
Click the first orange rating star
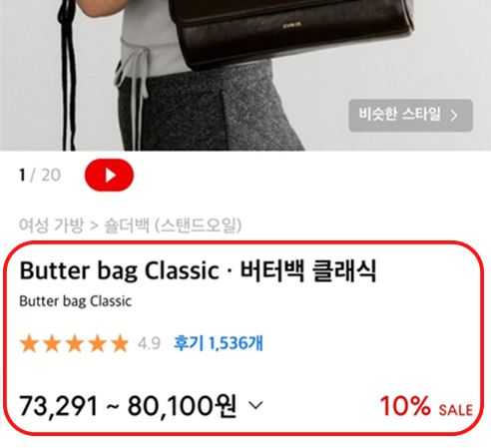point(29,343)
